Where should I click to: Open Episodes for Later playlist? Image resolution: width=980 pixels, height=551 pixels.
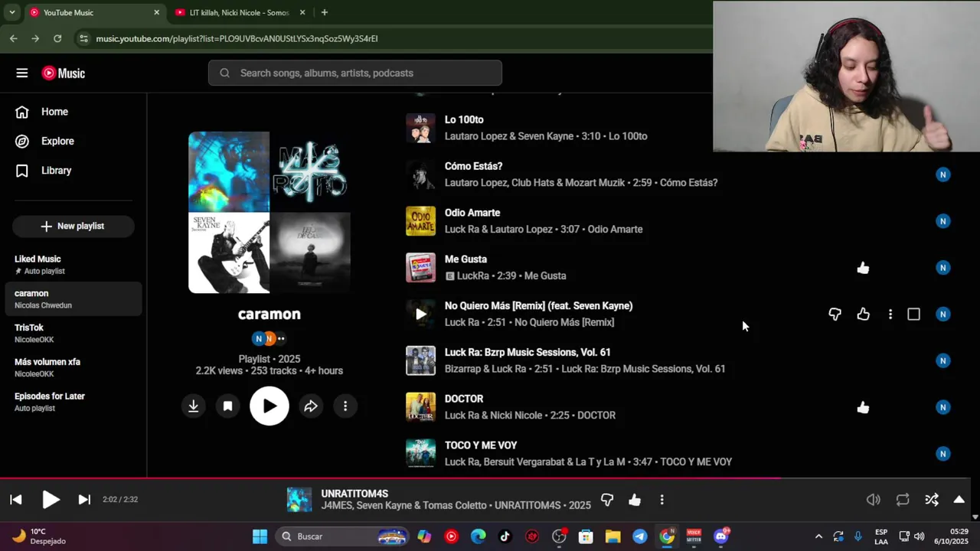[x=73, y=402]
